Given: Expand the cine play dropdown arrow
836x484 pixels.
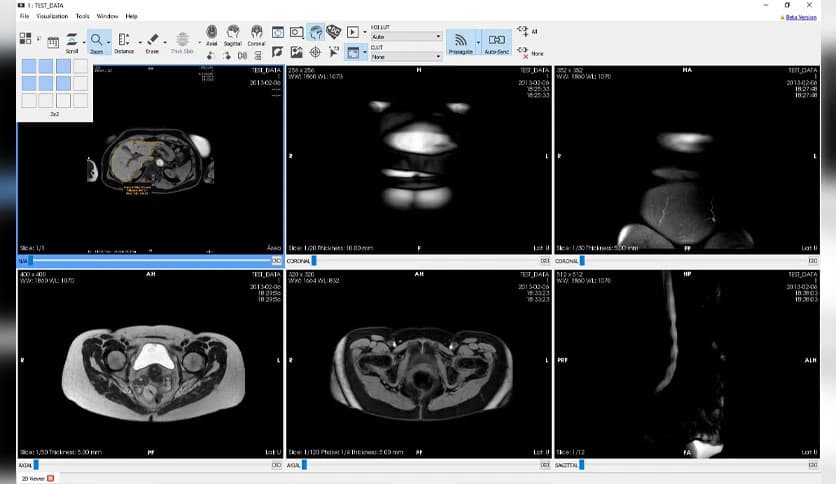Looking at the screenshot, I should point(365,33).
